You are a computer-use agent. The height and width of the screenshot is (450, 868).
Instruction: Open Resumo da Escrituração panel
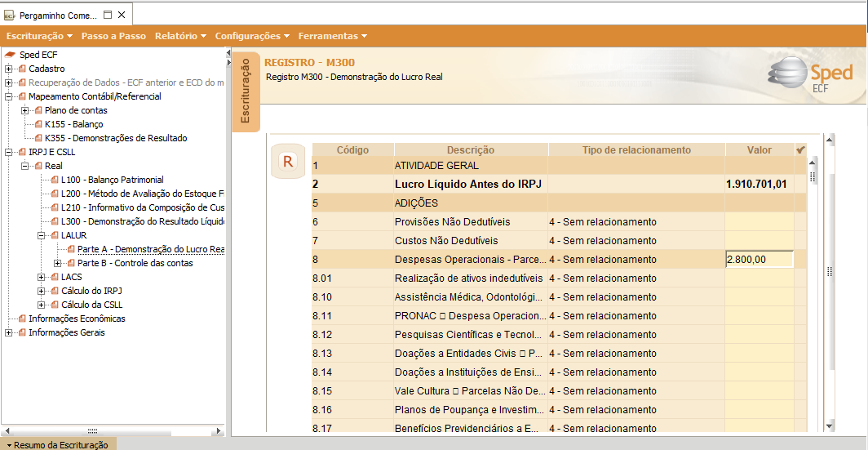pos(58,444)
